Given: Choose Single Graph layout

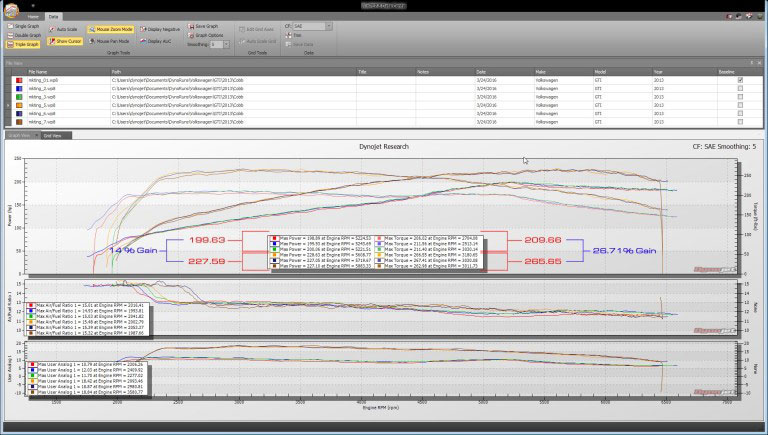Looking at the screenshot, I should [x=23, y=26].
